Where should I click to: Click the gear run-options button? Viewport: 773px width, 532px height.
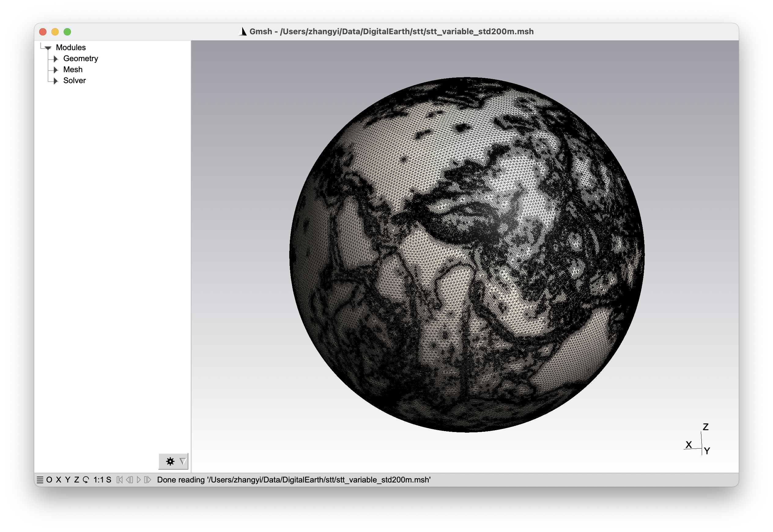pyautogui.click(x=170, y=461)
